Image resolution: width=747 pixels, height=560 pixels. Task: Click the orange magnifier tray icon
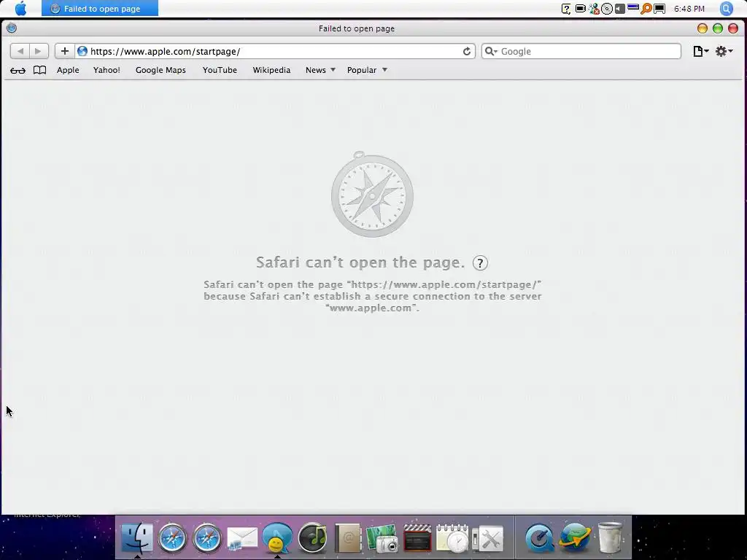(x=646, y=9)
